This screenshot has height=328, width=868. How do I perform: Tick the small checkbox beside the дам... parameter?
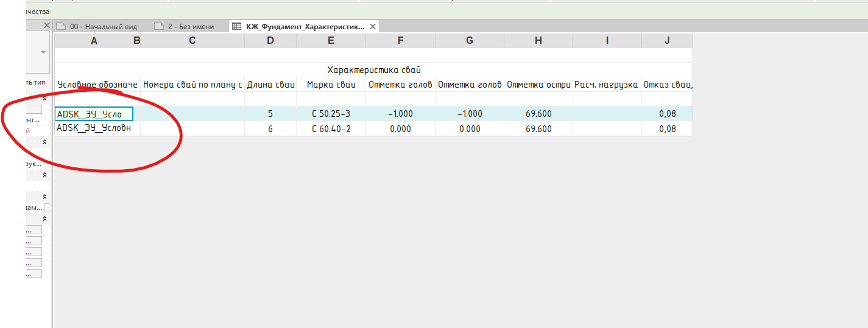tap(46, 208)
